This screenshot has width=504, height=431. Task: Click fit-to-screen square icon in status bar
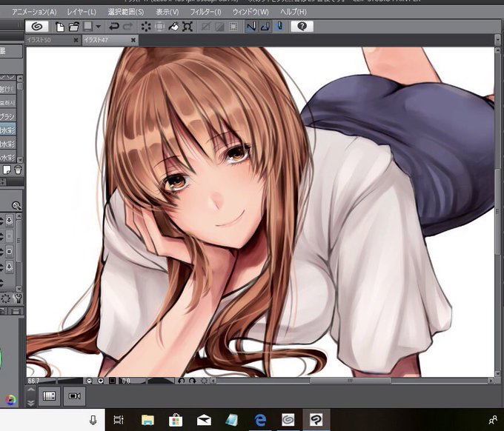tap(112, 381)
